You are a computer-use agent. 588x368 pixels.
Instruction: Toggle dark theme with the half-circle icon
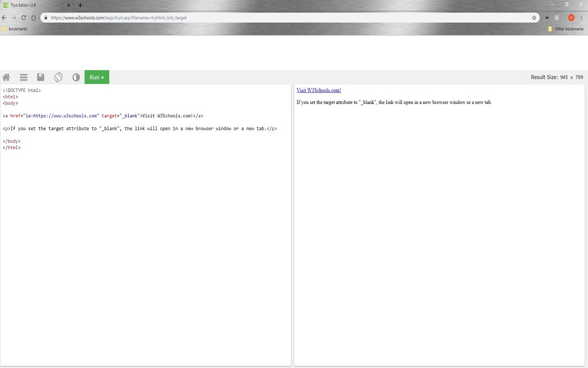(x=76, y=77)
